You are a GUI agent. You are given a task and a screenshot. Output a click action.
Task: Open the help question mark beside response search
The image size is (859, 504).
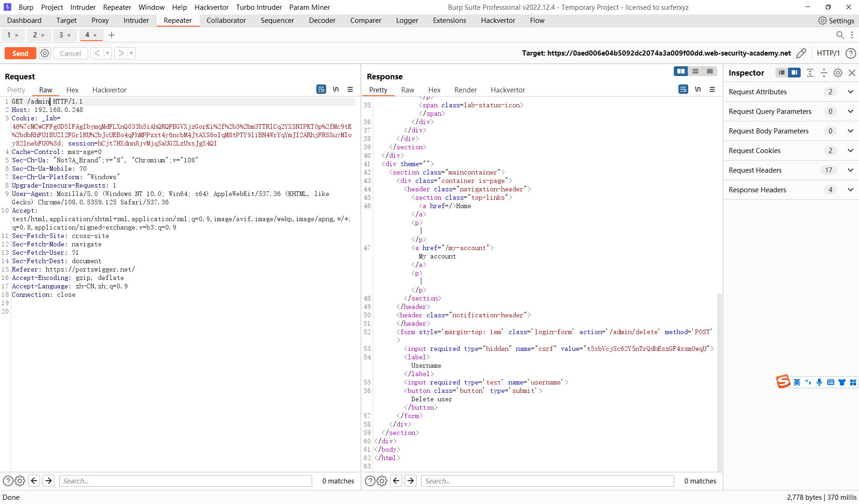[370, 481]
